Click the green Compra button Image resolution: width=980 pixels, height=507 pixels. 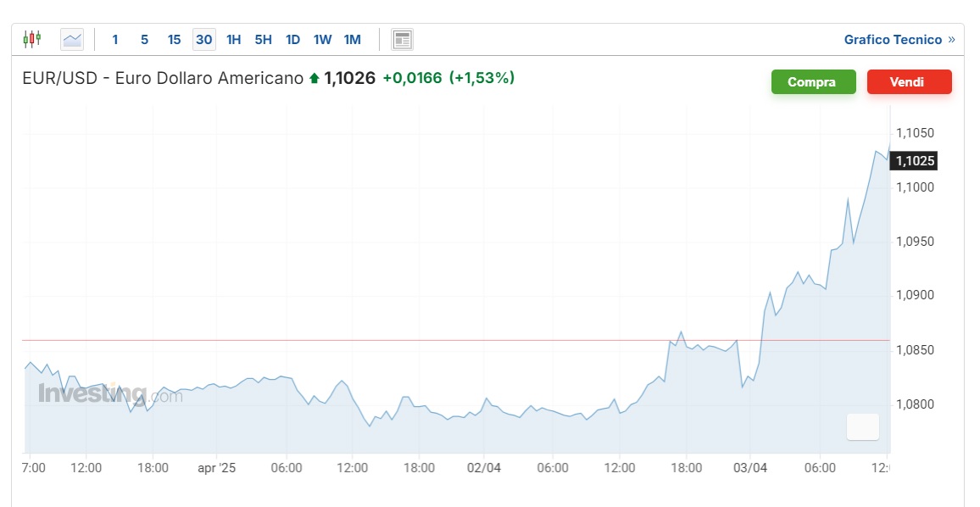coord(813,82)
